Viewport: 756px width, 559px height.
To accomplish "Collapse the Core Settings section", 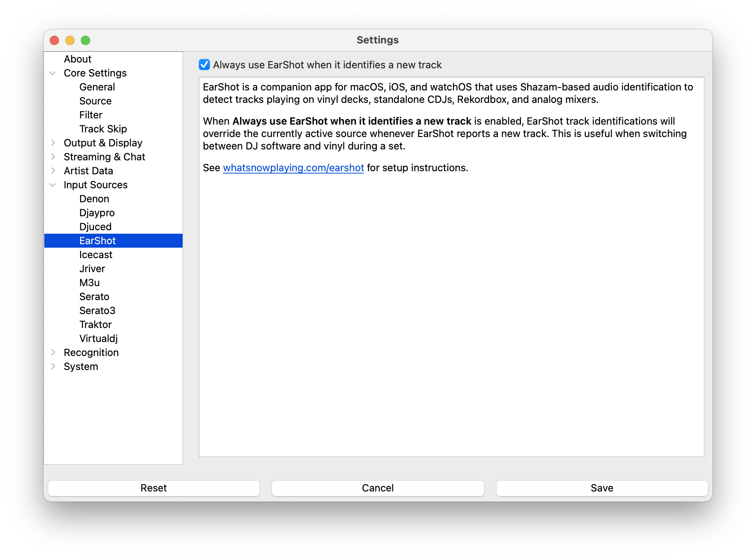I will click(53, 73).
